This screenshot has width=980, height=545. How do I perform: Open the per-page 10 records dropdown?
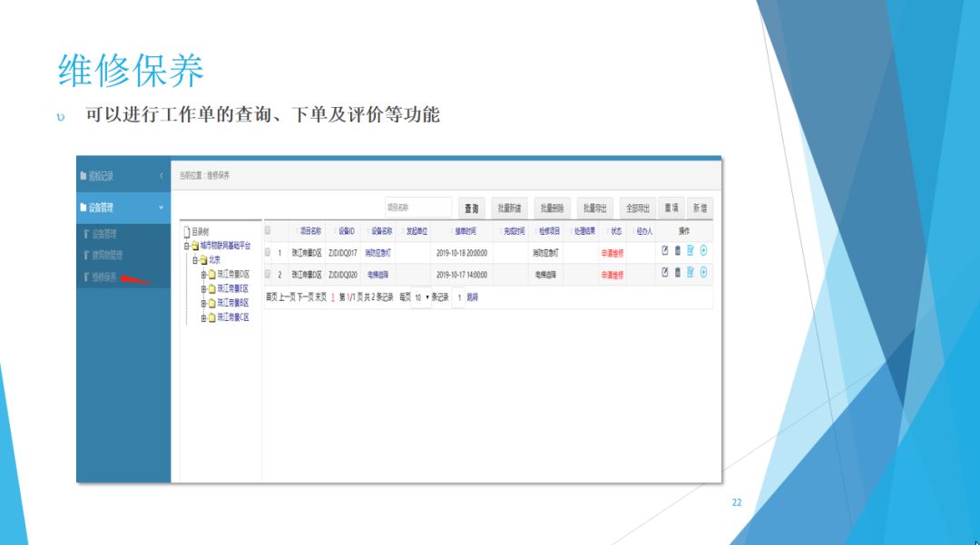pos(422,297)
